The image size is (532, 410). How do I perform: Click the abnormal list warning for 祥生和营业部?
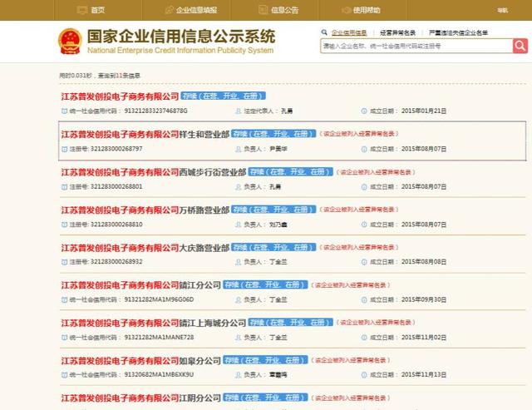pos(359,134)
